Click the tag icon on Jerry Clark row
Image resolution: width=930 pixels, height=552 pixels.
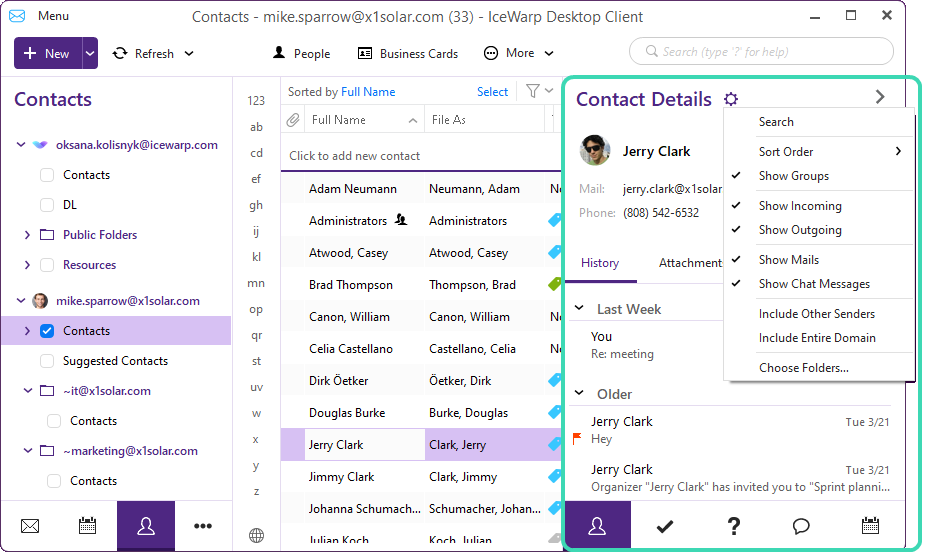click(555, 444)
